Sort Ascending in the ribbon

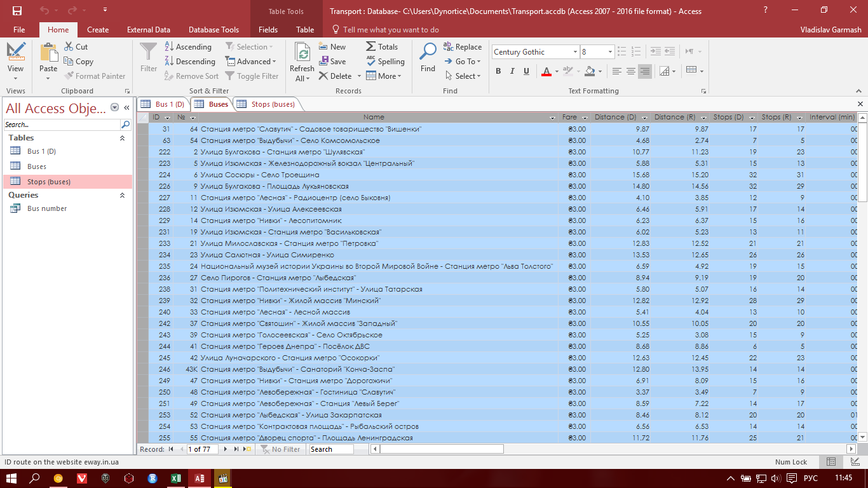coord(187,47)
